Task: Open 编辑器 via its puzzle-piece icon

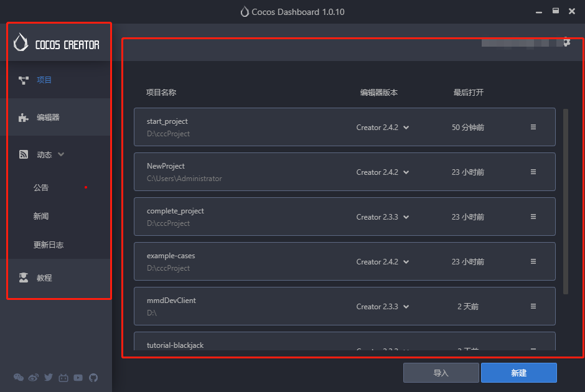Action: pos(24,118)
